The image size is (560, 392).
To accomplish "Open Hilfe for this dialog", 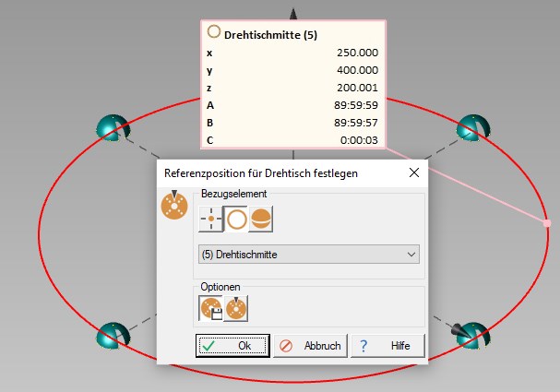I will click(387, 346).
